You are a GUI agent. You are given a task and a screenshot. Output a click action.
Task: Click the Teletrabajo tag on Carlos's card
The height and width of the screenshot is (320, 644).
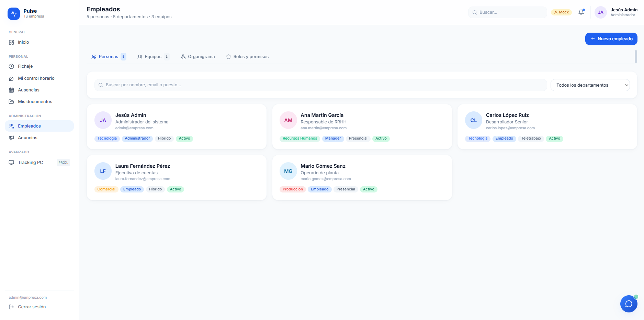531,139
